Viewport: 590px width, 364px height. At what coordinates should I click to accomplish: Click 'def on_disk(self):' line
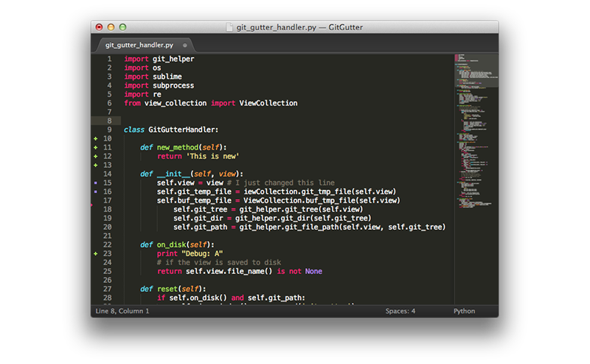tap(177, 245)
